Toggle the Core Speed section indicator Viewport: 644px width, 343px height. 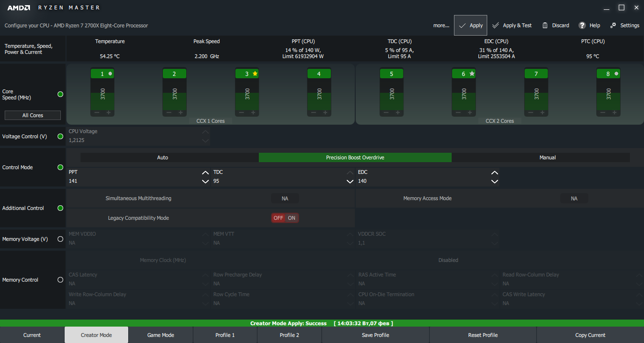coord(60,94)
